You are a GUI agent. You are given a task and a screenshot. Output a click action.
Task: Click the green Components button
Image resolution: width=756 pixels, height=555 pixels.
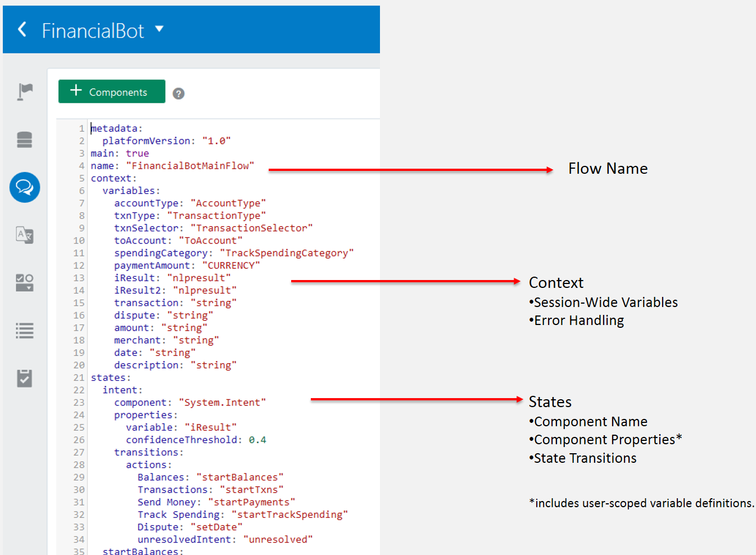coord(111,91)
